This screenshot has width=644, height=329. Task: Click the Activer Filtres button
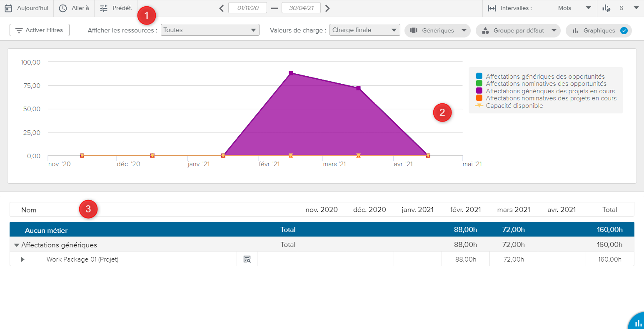coord(40,30)
